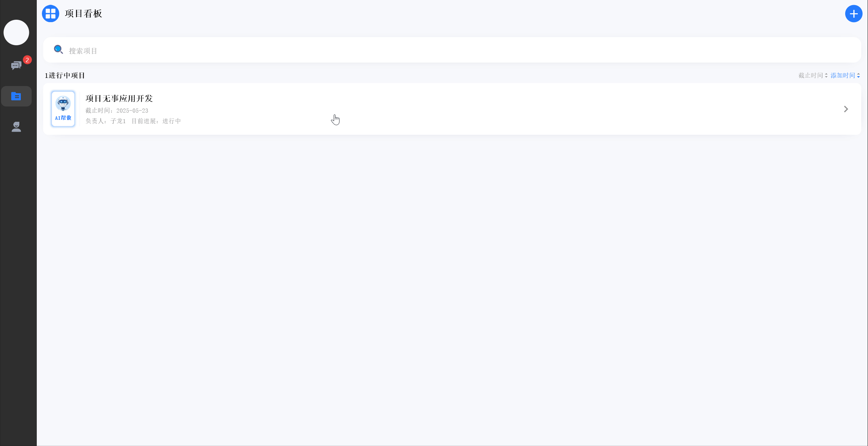Focus the 搜索项目 search field
Viewport: 868px width, 446px height.
[x=452, y=50]
